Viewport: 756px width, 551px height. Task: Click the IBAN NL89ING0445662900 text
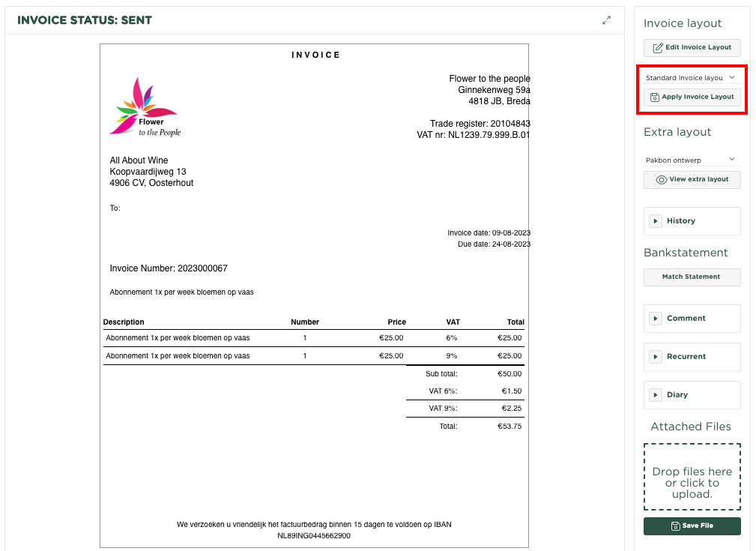(x=314, y=536)
